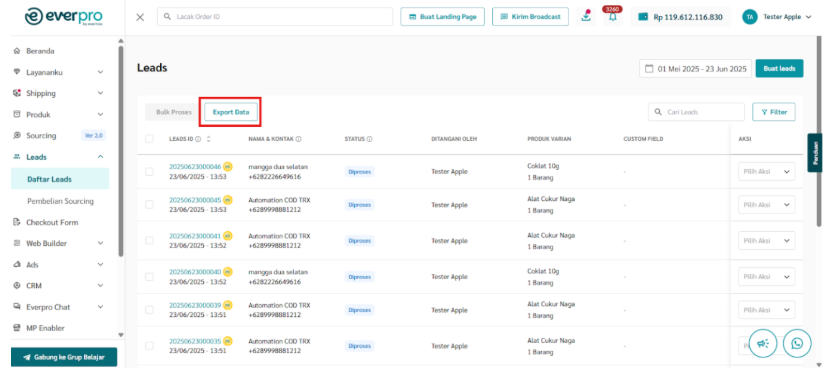Click the Layananku sidebar icon
The width and height of the screenshot is (831, 375).
coord(16,72)
